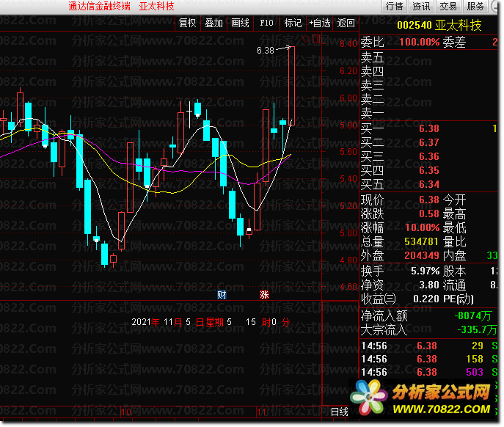Screen dimensions: 504x427
Task: Click the 6.38 high price annotation on chart
Action: [266, 51]
